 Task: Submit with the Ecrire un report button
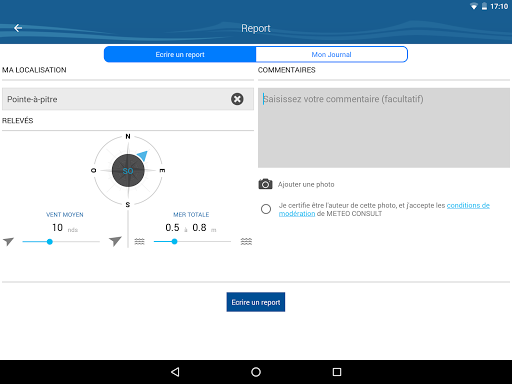256,302
